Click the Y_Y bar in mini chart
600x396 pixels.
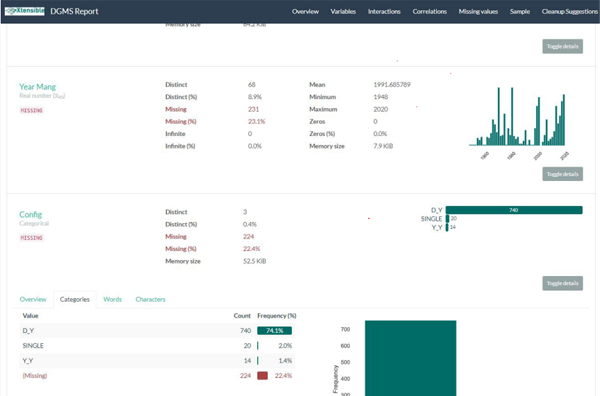(447, 227)
